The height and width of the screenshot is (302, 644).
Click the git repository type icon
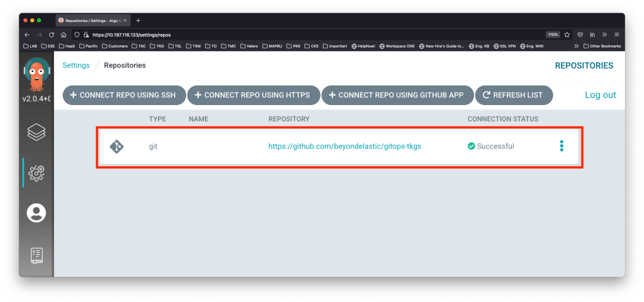pos(116,147)
